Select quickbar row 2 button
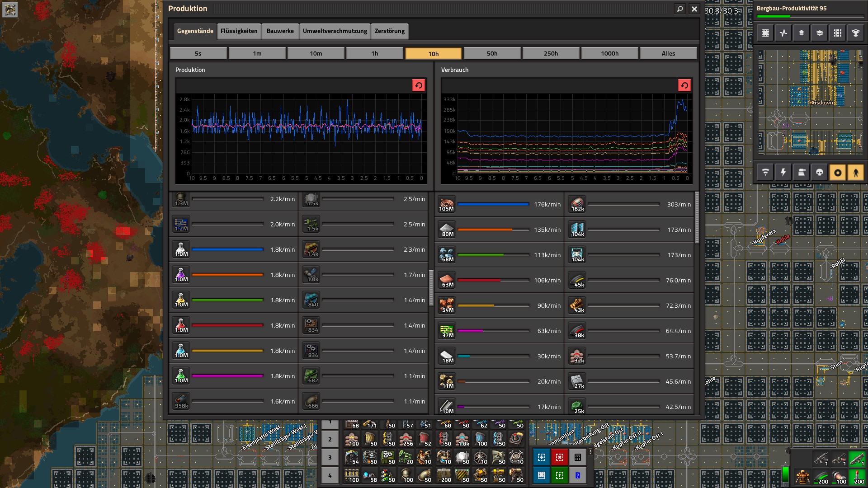This screenshot has height=488, width=868. coord(330,439)
